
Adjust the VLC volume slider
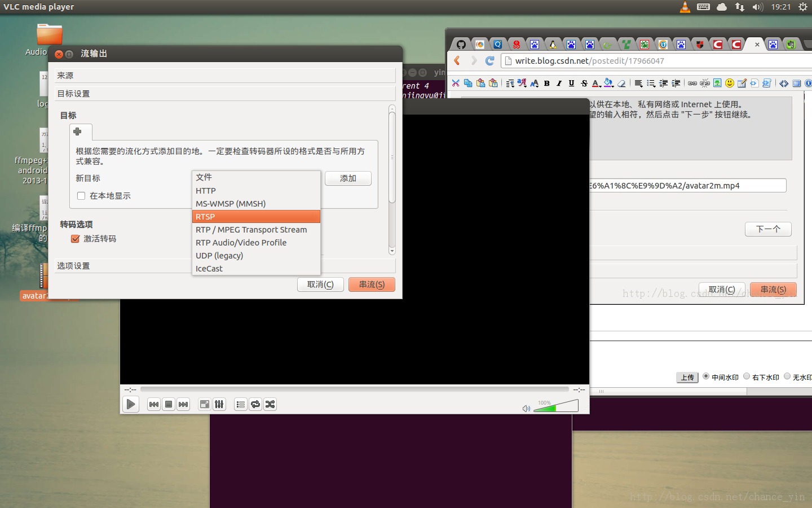tap(556, 405)
